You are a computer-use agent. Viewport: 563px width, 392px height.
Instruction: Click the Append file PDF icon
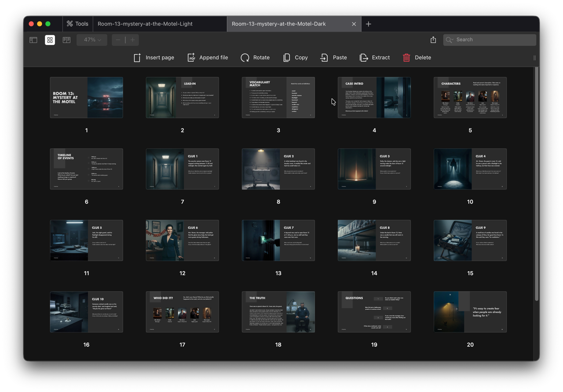coord(191,58)
